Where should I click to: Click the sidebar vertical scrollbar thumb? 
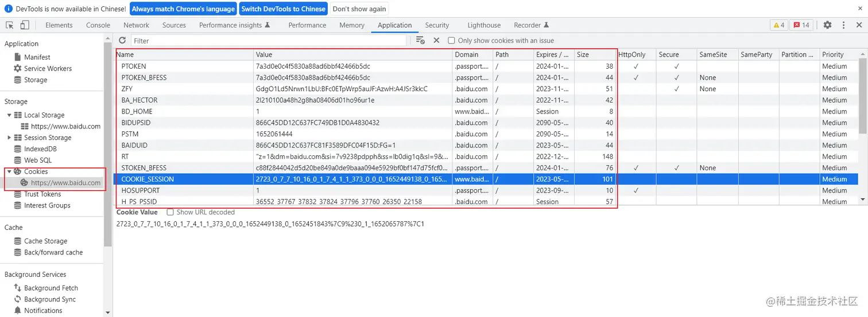(x=108, y=143)
